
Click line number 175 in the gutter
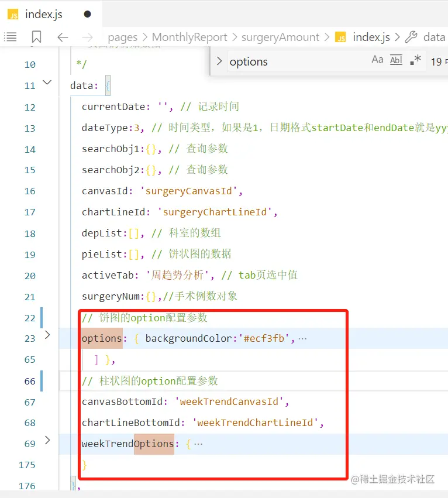(x=27, y=465)
